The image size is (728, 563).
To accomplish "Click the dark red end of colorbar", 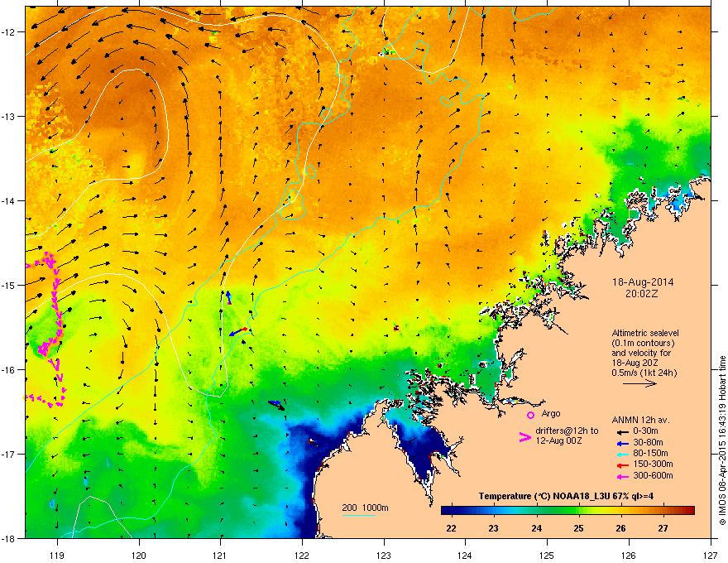I will (689, 511).
